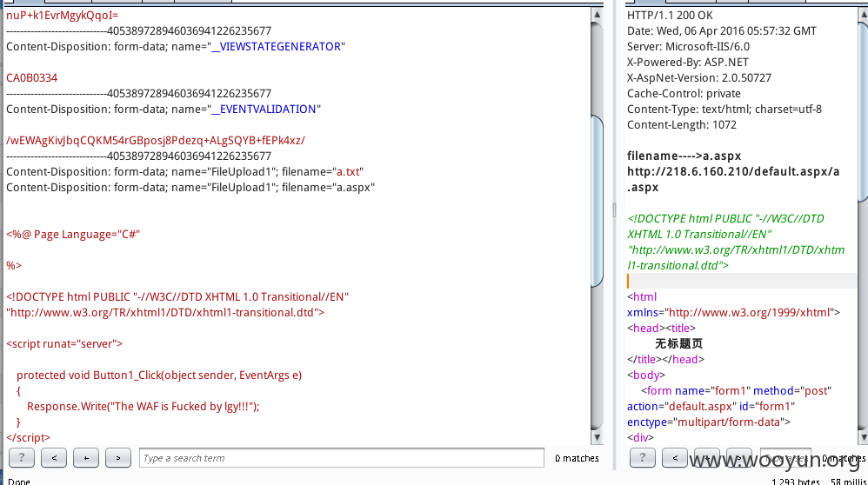868x485 pixels.
Task: Click the request pane scrollbar down arrow
Action: 597,437
